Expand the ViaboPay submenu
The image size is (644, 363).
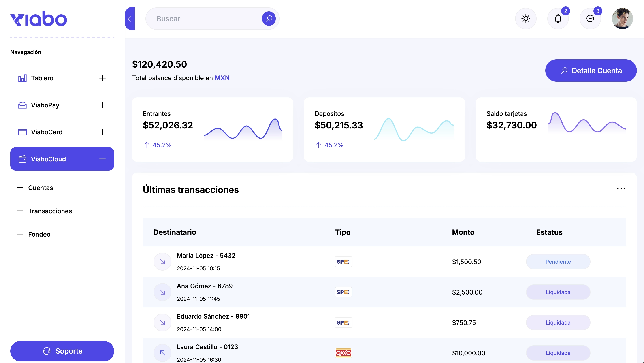click(x=102, y=105)
